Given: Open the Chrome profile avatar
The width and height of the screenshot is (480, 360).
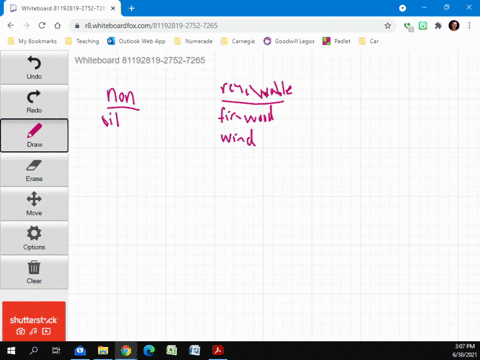Looking at the screenshot, I should pyautogui.click(x=454, y=26).
